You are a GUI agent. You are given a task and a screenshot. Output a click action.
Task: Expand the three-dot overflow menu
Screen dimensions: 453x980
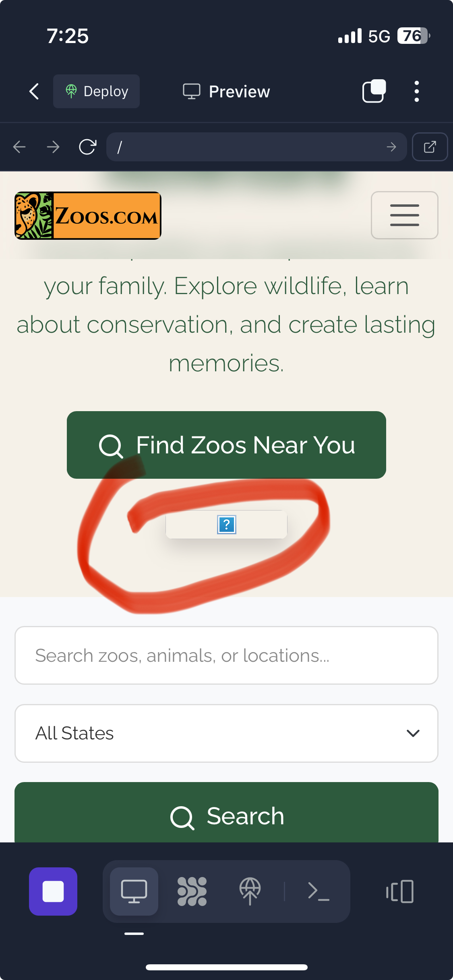click(x=416, y=91)
